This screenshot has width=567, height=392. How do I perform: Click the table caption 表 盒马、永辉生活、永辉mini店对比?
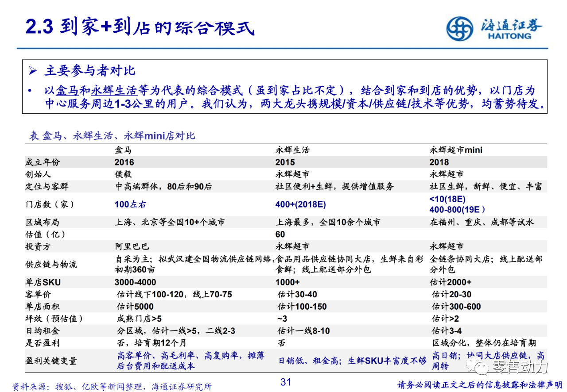112,136
